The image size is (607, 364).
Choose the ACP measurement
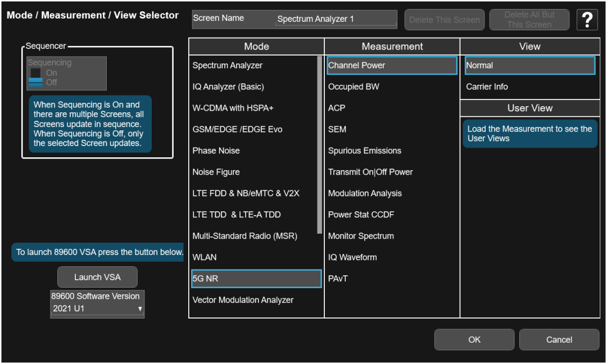pyautogui.click(x=337, y=108)
